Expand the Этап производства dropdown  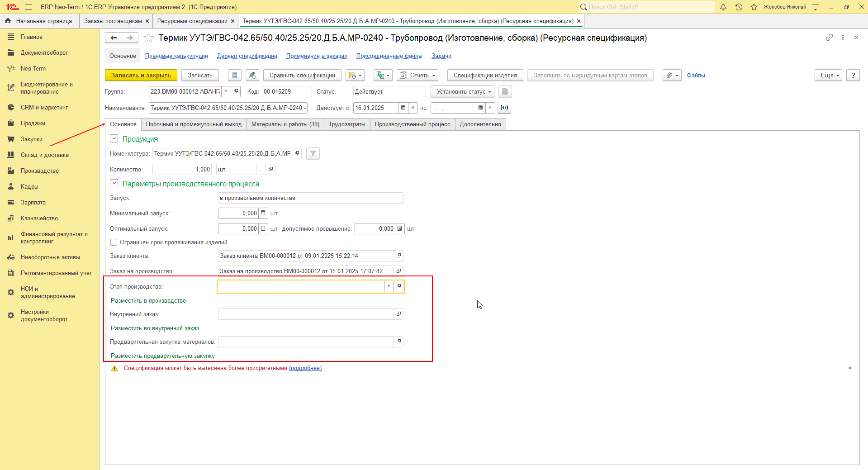[x=389, y=286]
